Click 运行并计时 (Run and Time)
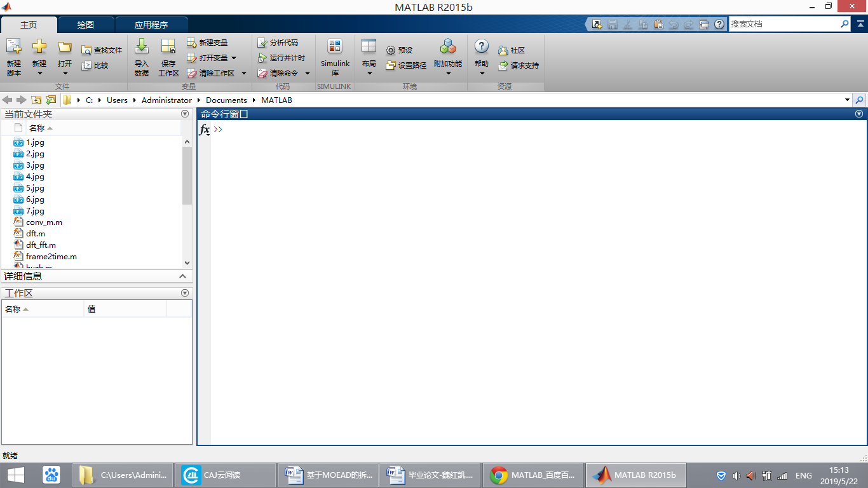The image size is (868, 488). pyautogui.click(x=281, y=58)
